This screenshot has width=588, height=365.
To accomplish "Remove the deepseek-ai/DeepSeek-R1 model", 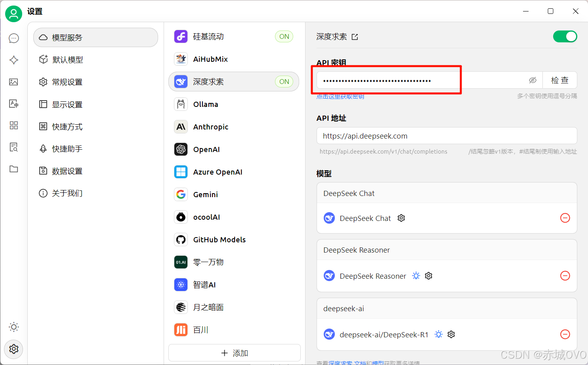I will [565, 334].
